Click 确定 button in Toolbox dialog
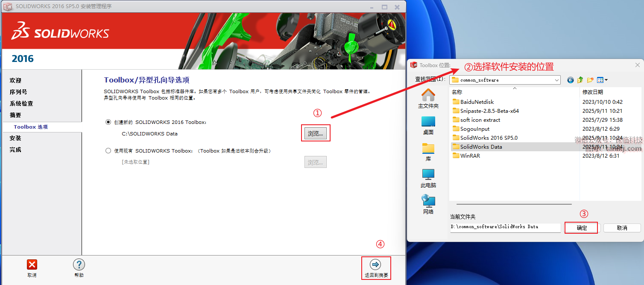644x285 pixels. tap(582, 228)
